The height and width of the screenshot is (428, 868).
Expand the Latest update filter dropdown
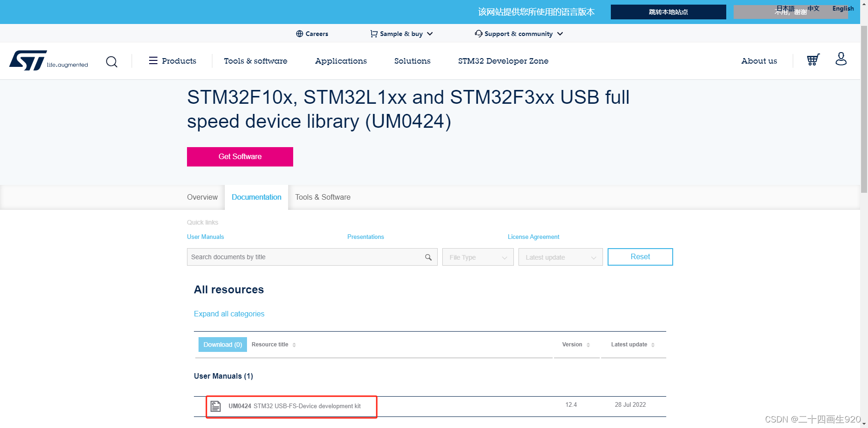[560, 257]
